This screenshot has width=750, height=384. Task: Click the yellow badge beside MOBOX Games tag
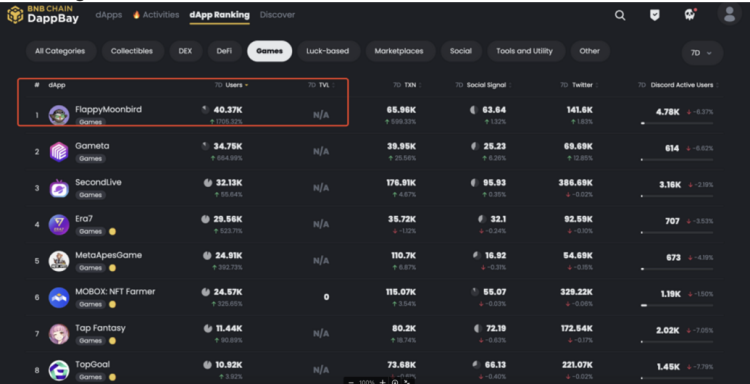[112, 304]
